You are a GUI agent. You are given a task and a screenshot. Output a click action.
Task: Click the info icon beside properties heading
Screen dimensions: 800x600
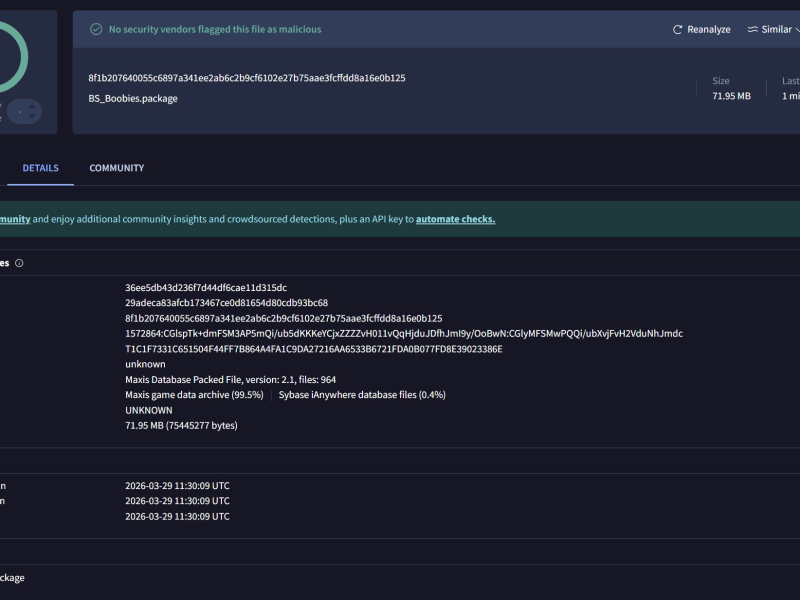click(19, 263)
